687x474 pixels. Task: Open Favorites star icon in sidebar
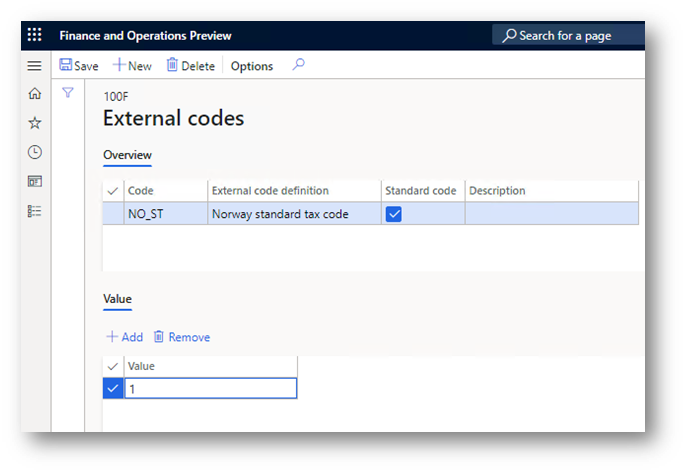click(x=35, y=123)
